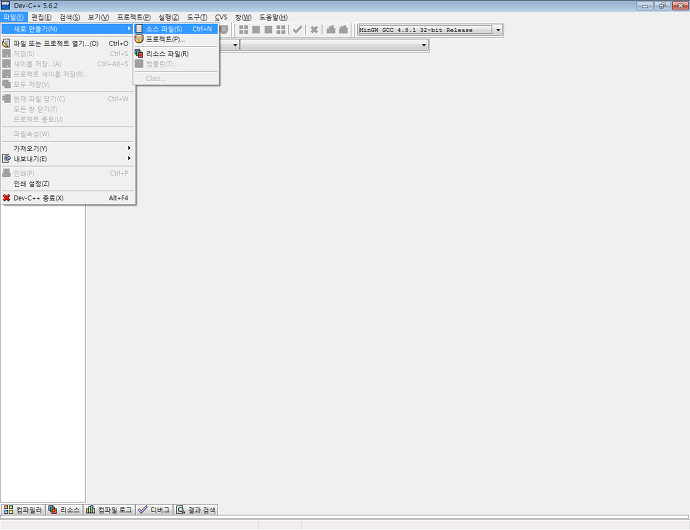Close the 파일(F) menu in menu bar
This screenshot has width=690, height=530.
pyautogui.click(x=13, y=17)
